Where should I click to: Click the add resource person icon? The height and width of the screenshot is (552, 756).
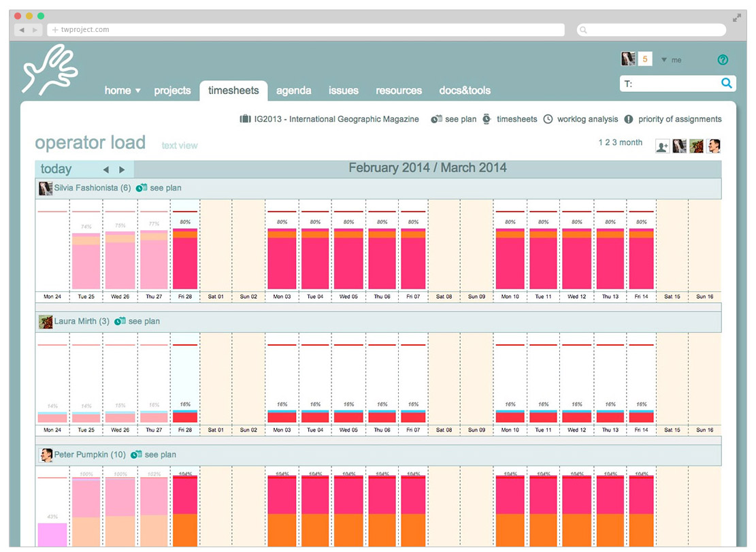point(661,146)
